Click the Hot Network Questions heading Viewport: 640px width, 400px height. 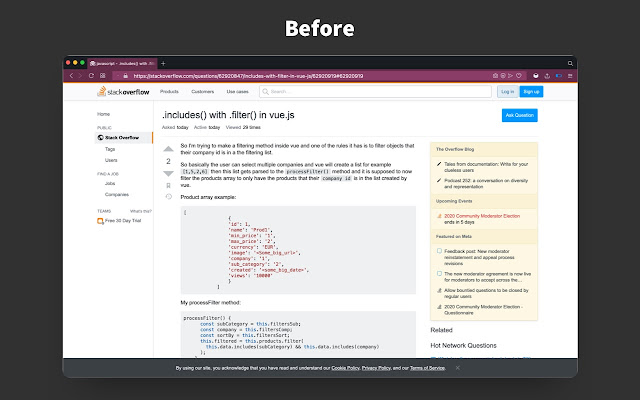(463, 345)
